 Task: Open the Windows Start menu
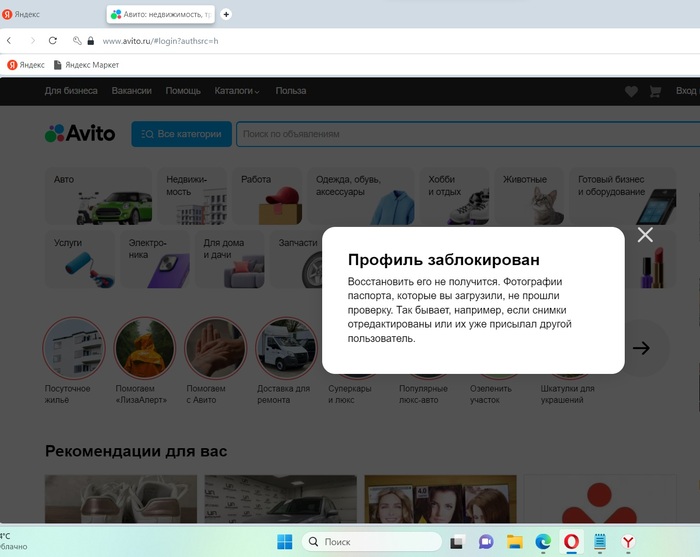tap(284, 542)
